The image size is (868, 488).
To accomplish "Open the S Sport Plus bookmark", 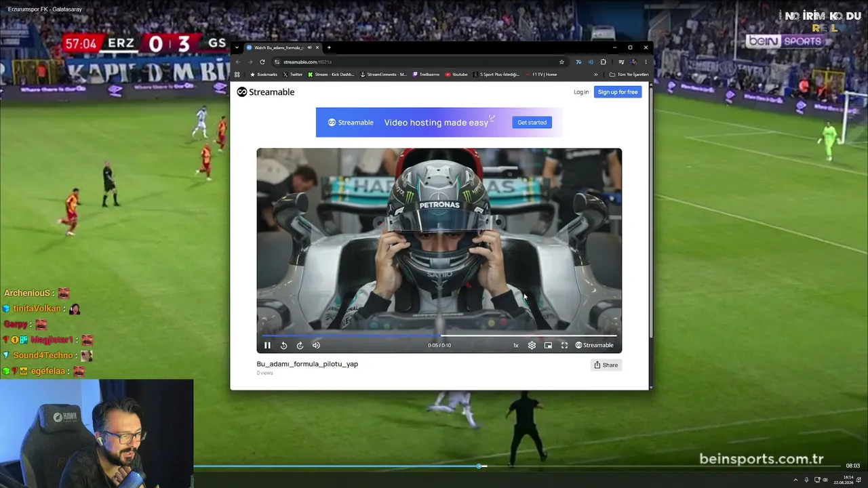I will pos(496,75).
